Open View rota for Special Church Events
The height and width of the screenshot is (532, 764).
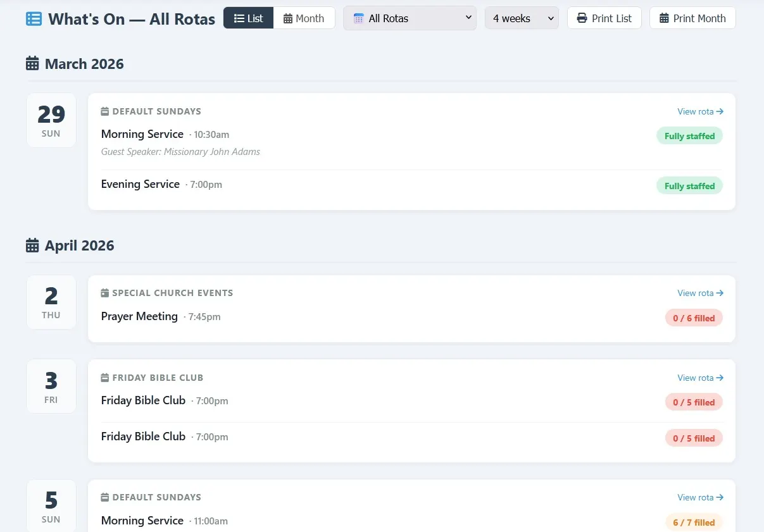(x=700, y=293)
